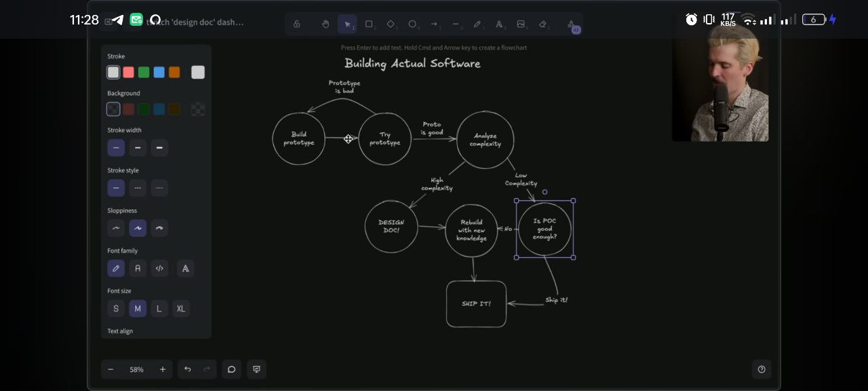Image resolution: width=868 pixels, height=391 pixels.
Task: Open the help question mark icon
Action: tap(762, 369)
